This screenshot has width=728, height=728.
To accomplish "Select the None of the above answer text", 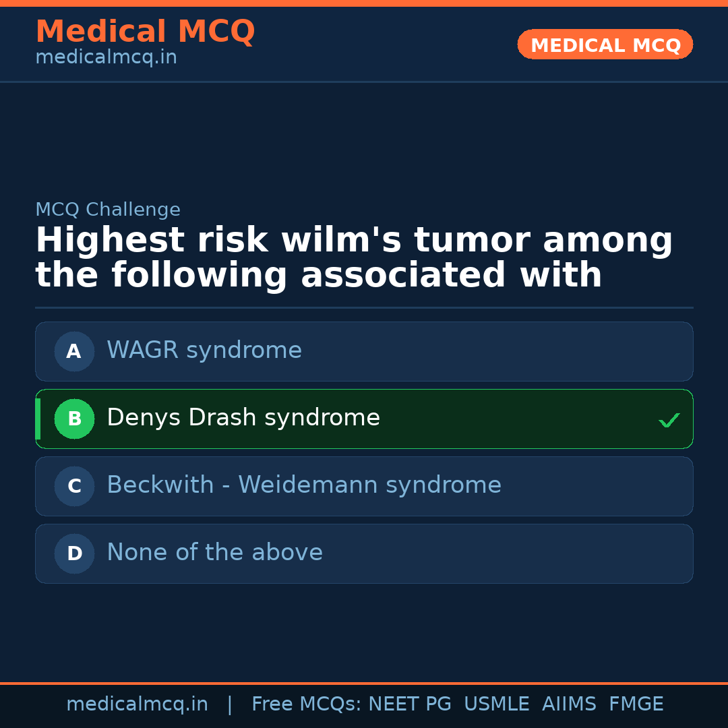I will coord(214,553).
